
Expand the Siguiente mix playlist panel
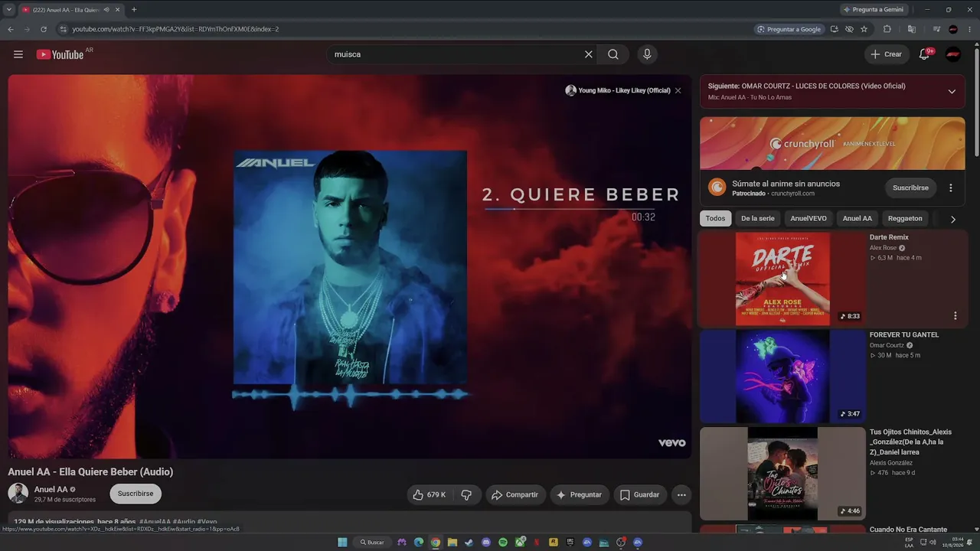[x=952, y=92]
